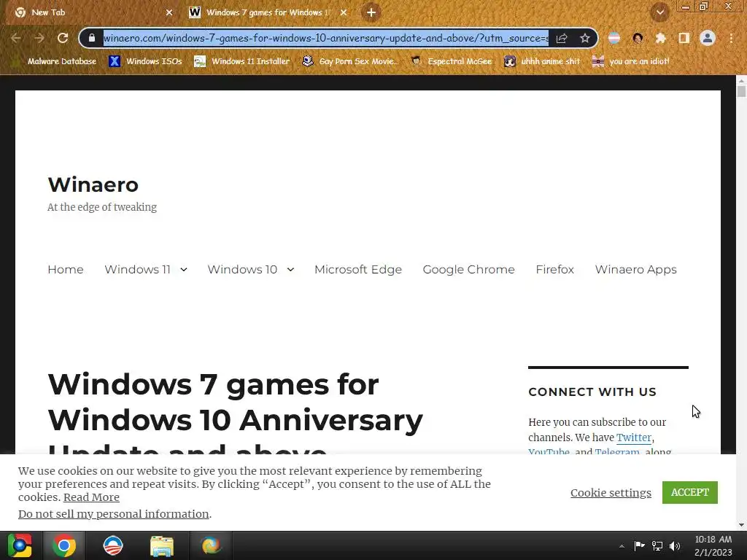Close the New Tab tab
747x560 pixels.
click(x=169, y=12)
